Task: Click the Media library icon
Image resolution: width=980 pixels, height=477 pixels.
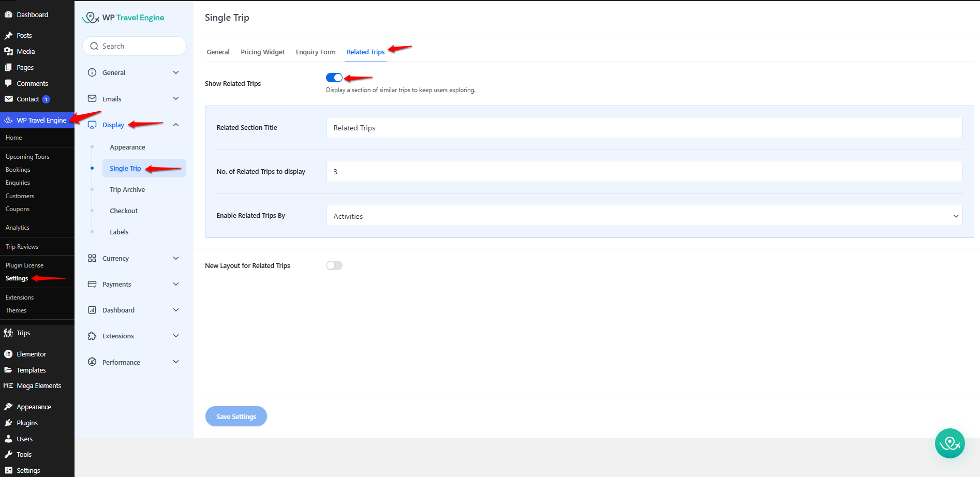Action: [9, 51]
